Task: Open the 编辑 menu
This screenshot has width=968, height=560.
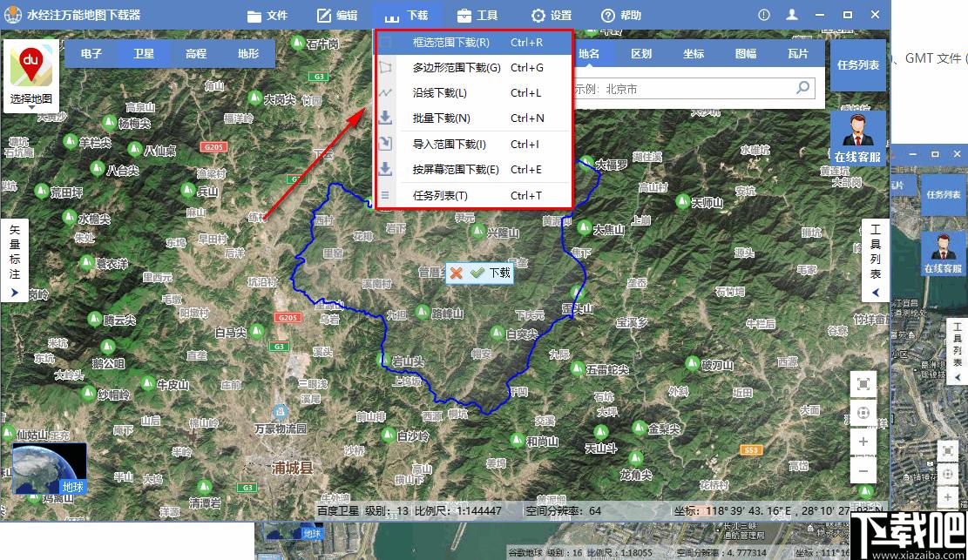Action: pyautogui.click(x=337, y=16)
